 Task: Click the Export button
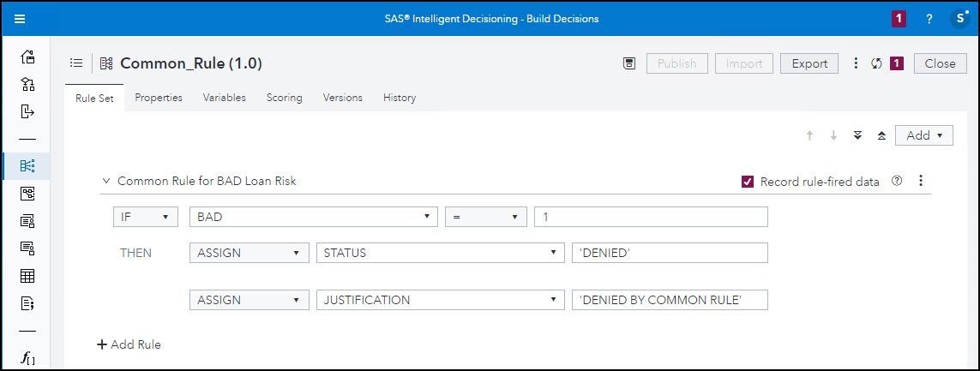(809, 63)
